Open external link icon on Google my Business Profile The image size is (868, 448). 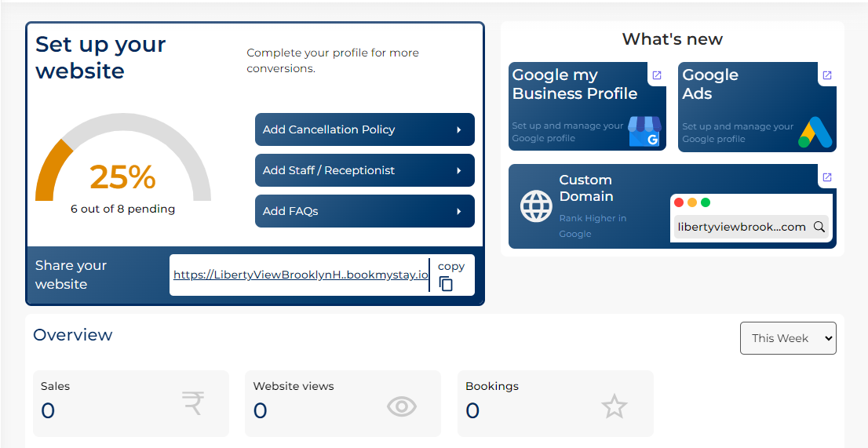pyautogui.click(x=657, y=75)
